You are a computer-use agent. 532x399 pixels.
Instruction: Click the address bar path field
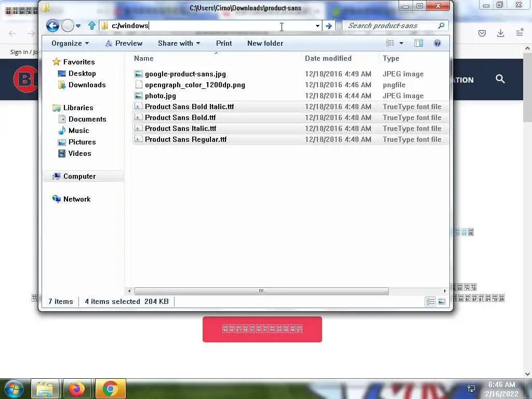pyautogui.click(x=210, y=26)
